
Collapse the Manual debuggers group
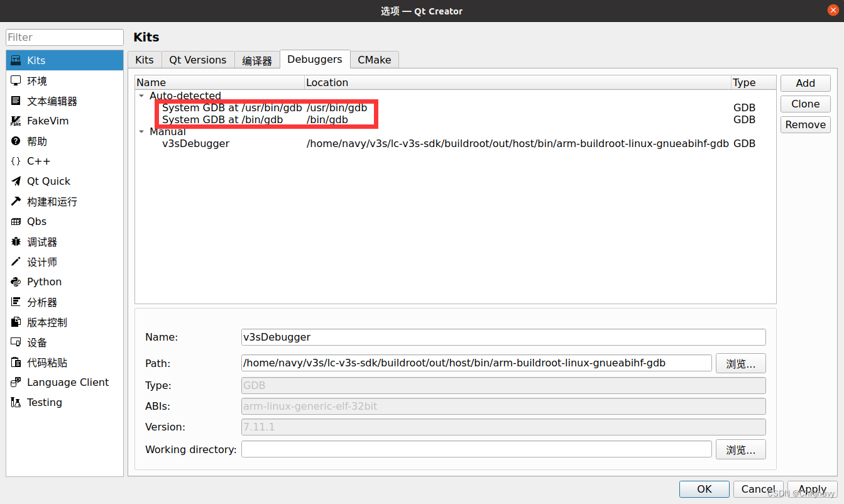tap(141, 131)
